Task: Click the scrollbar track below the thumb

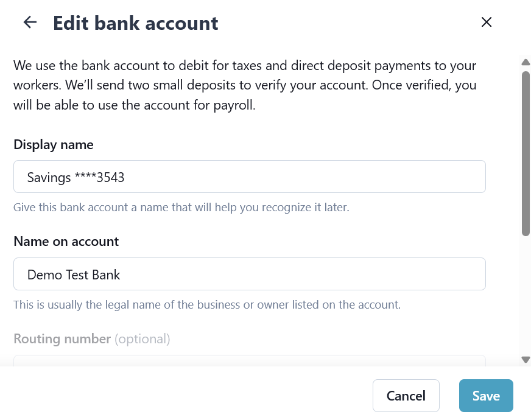Action: 526,292
